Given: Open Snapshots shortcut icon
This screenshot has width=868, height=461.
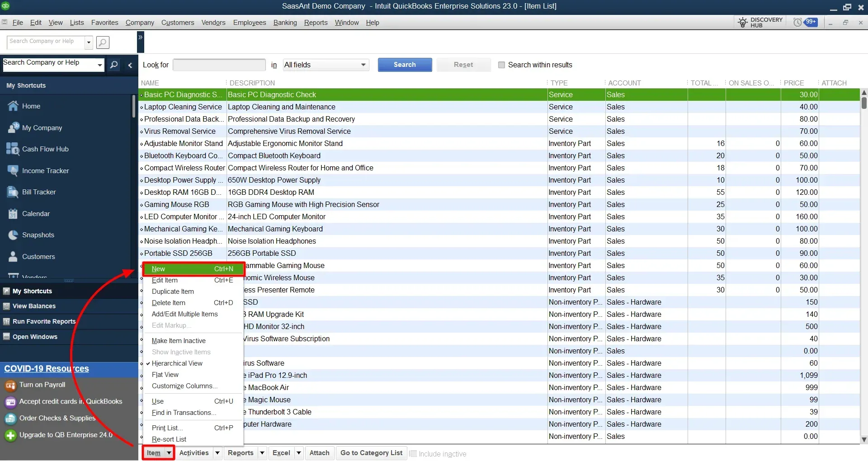Looking at the screenshot, I should point(13,235).
